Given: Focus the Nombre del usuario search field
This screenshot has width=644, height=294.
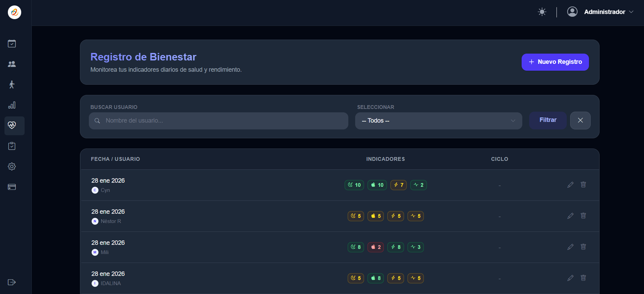Looking at the screenshot, I should click(x=219, y=121).
